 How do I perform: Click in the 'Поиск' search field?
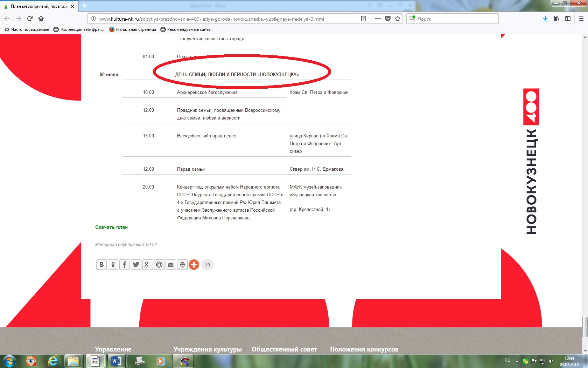pyautogui.click(x=455, y=19)
